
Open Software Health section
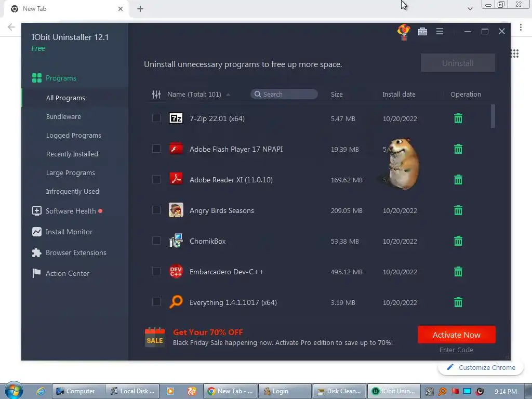point(67,211)
